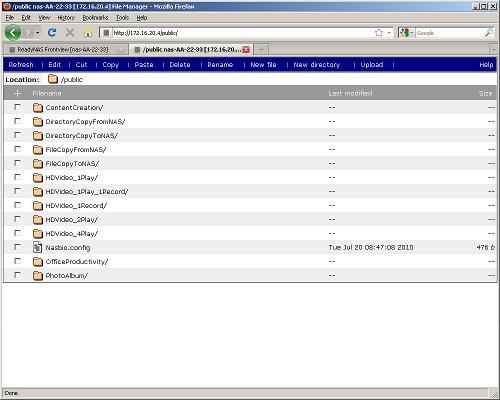
Task: Click New file in the toolbar
Action: [x=263, y=65]
